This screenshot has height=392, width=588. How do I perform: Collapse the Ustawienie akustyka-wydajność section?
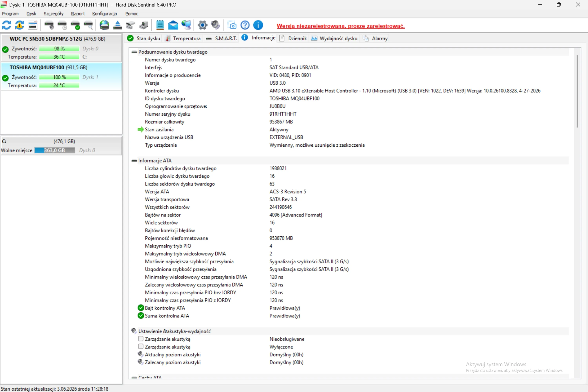134,331
